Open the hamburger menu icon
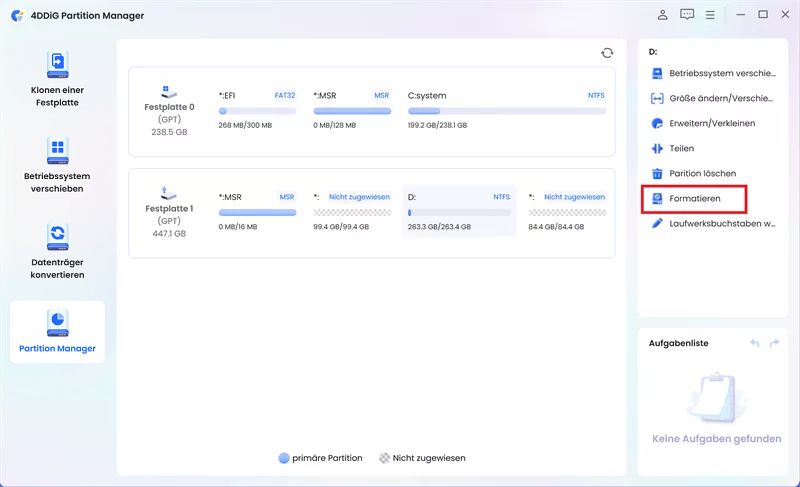Viewport: 800px width, 487px height. 710,15
